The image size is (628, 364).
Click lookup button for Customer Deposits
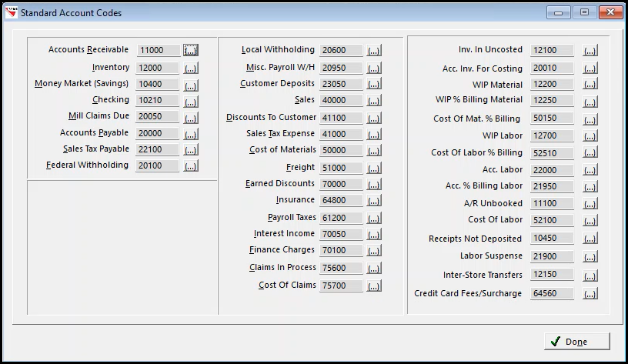coord(374,84)
